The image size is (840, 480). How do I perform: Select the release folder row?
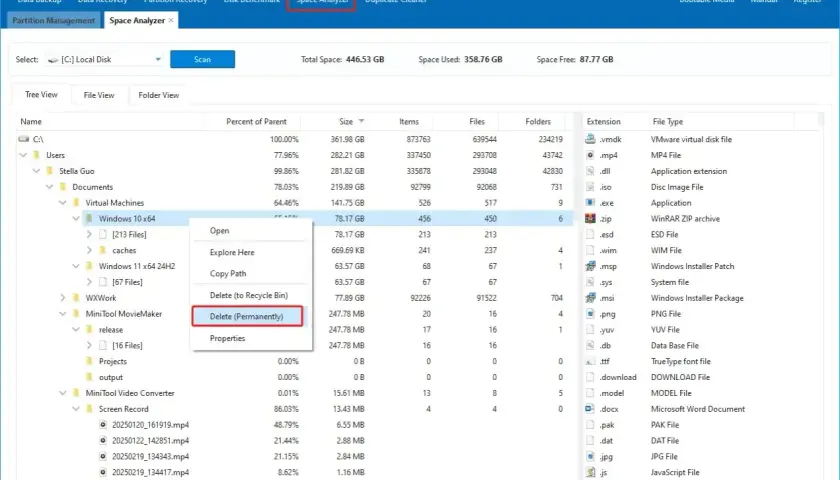pyautogui.click(x=295, y=329)
